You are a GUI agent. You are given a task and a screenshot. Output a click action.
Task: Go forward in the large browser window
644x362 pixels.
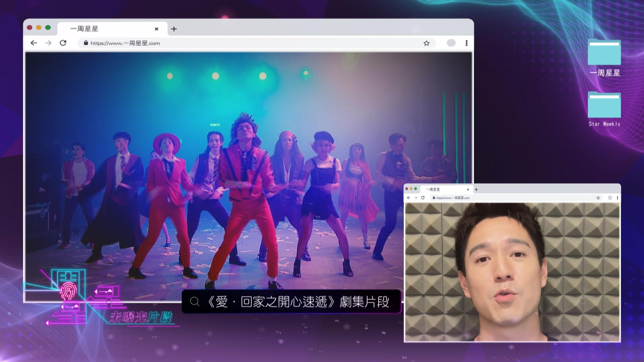click(x=48, y=43)
